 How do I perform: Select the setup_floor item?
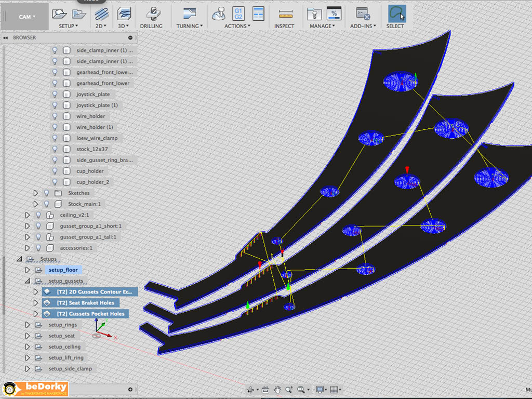tap(63, 270)
